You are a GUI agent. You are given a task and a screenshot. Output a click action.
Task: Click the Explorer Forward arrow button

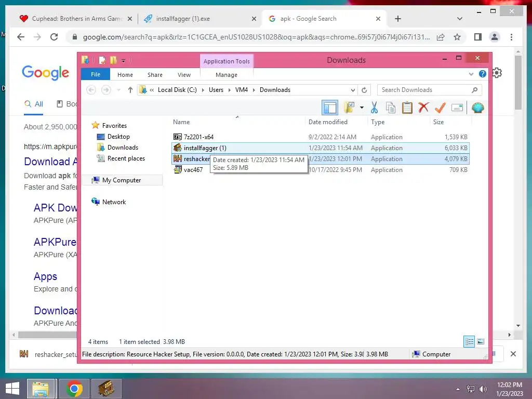(106, 90)
